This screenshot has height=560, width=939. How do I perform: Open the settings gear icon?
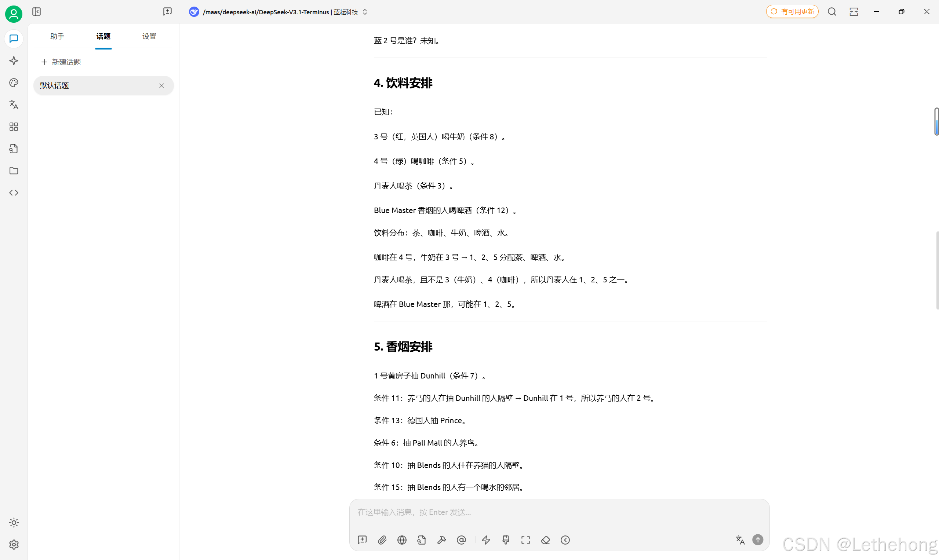coord(14,545)
